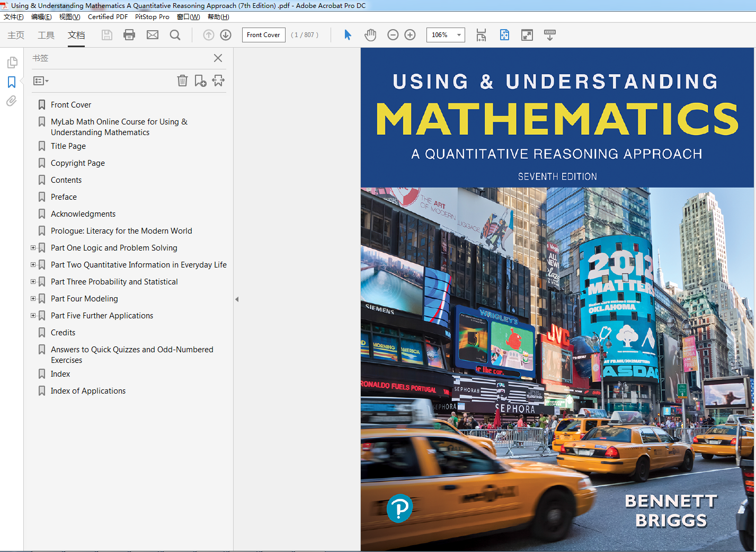This screenshot has height=552, width=756.
Task: Open the Certified PDF menu
Action: (108, 17)
